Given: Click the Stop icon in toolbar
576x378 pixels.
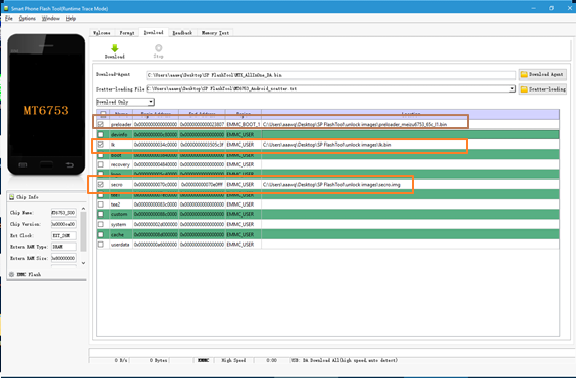Looking at the screenshot, I should (x=159, y=48).
